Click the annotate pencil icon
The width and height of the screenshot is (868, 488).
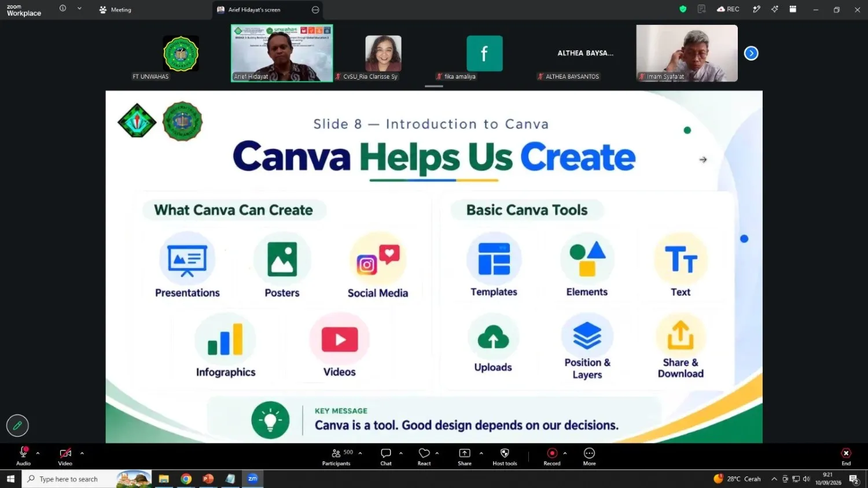point(17,426)
